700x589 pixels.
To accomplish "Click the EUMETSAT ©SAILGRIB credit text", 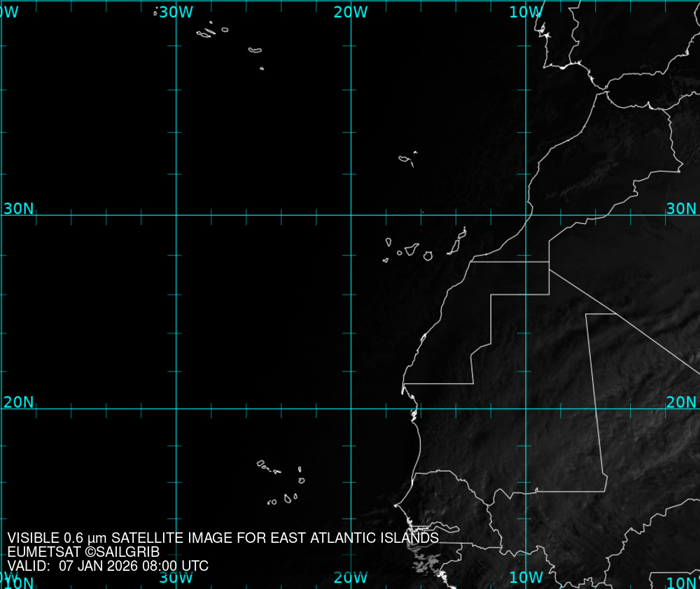I will pyautogui.click(x=83, y=552).
